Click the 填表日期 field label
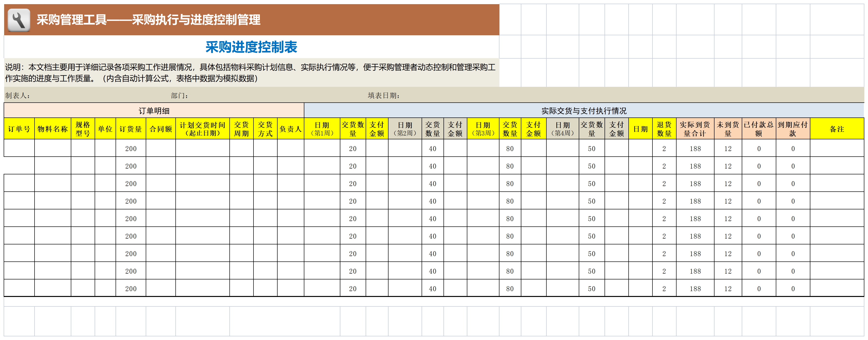Image resolution: width=868 pixels, height=340 pixels. [x=384, y=96]
